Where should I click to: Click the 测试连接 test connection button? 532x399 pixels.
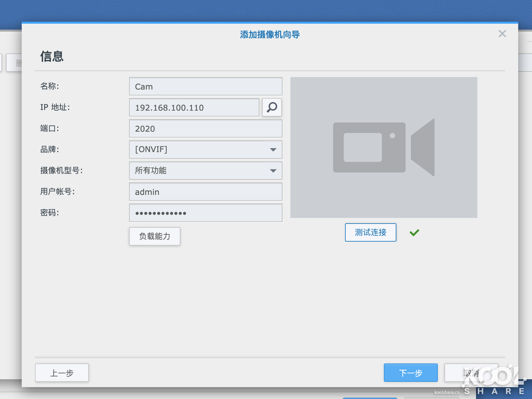click(371, 232)
